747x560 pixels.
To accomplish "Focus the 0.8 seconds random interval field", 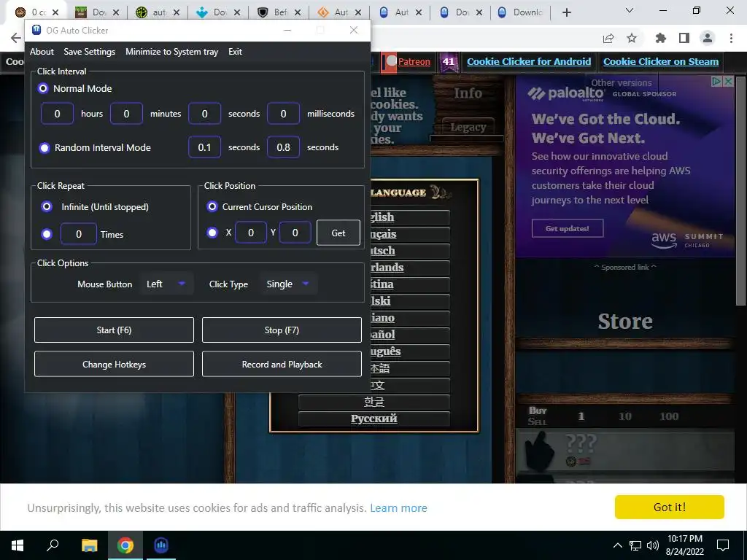I will coord(284,147).
